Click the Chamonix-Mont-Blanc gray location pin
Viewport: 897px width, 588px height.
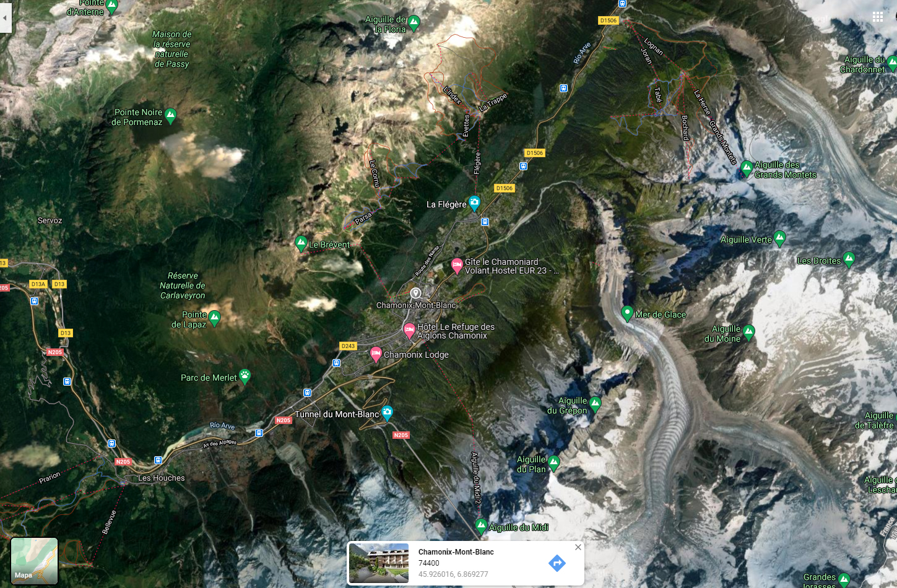click(416, 293)
